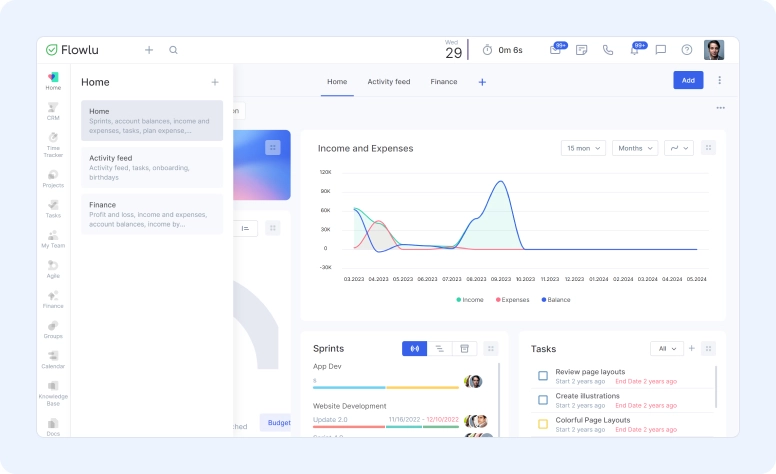Open the search magnifier icon

click(x=173, y=50)
